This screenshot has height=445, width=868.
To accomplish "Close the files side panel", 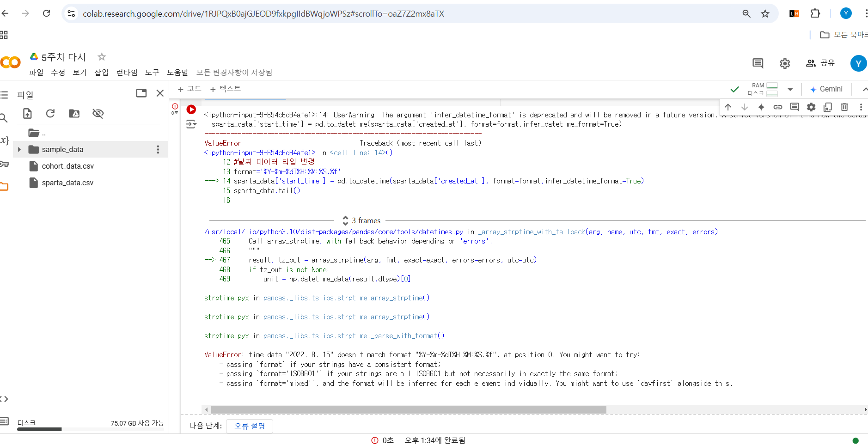I will tap(160, 93).
